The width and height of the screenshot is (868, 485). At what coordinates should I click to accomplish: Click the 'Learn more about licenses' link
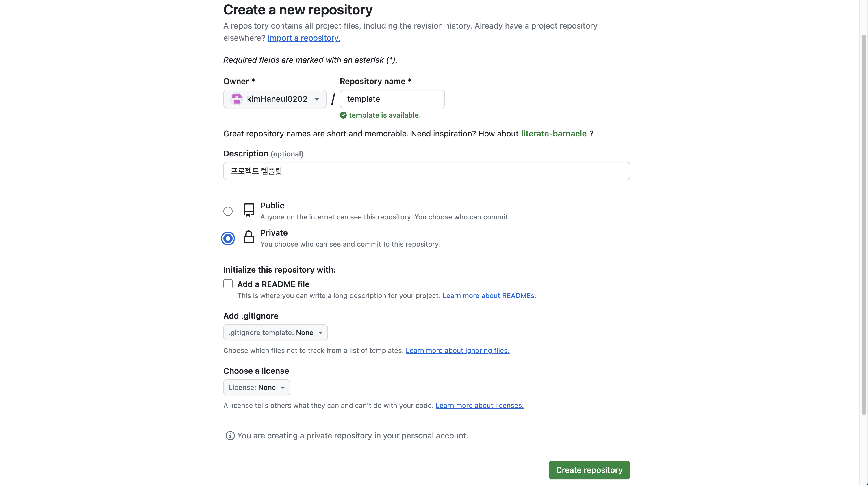480,406
